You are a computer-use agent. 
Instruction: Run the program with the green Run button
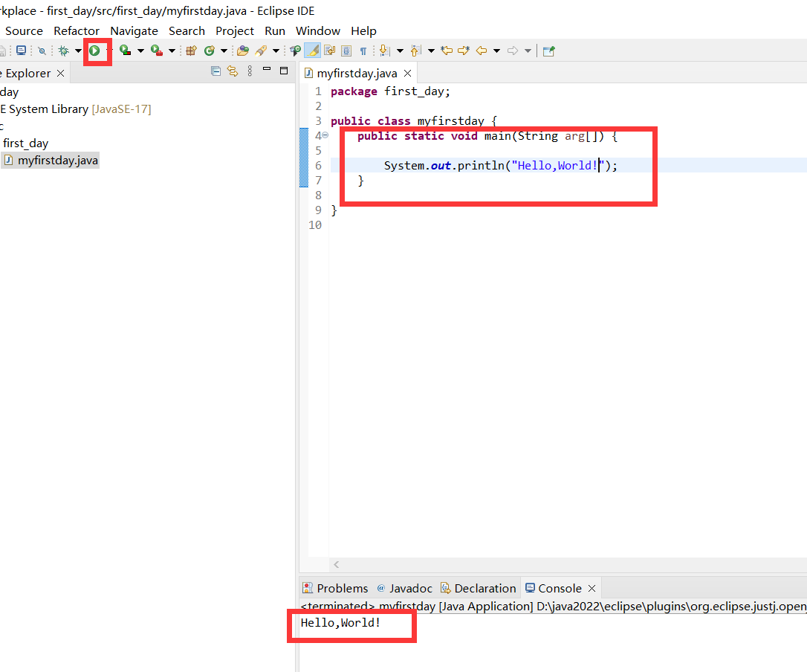tap(94, 51)
